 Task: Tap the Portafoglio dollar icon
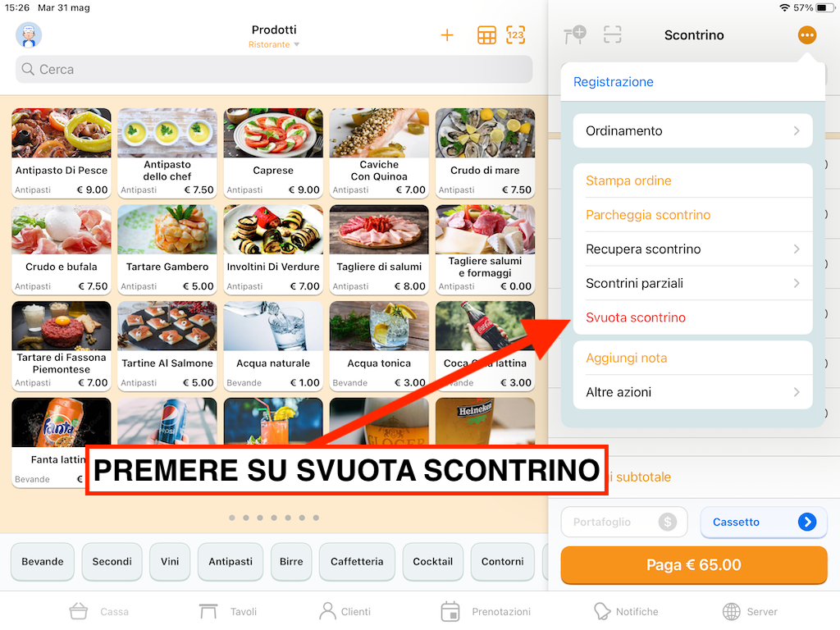click(x=668, y=522)
